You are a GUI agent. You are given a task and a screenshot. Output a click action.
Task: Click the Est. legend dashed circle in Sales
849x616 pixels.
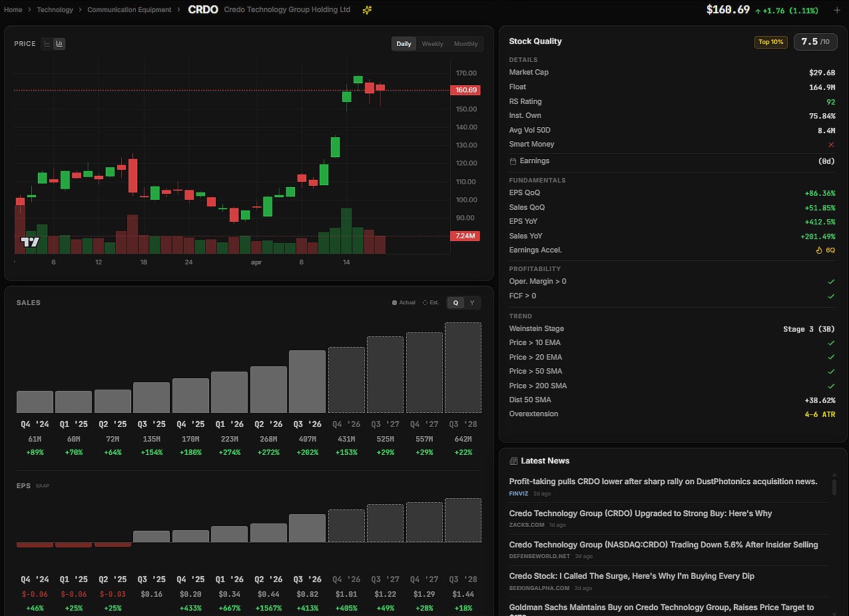click(425, 302)
